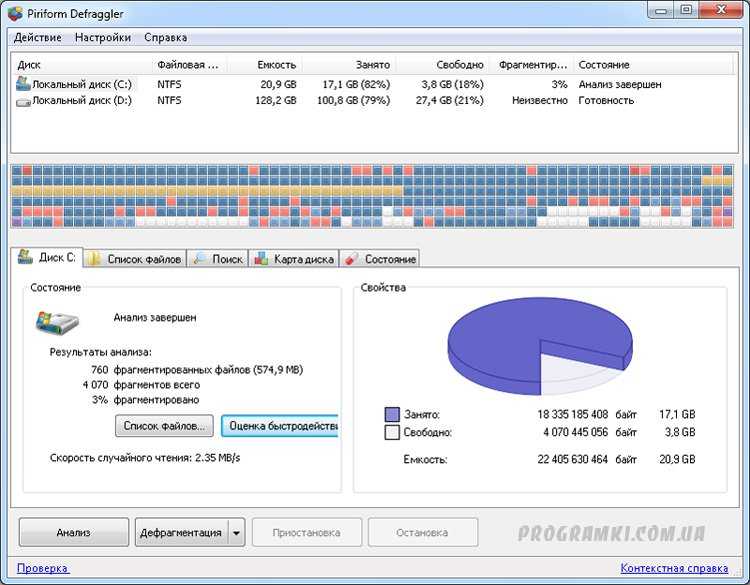Close the Defraggler window
Screen dimensions: 750x585
click(x=721, y=10)
